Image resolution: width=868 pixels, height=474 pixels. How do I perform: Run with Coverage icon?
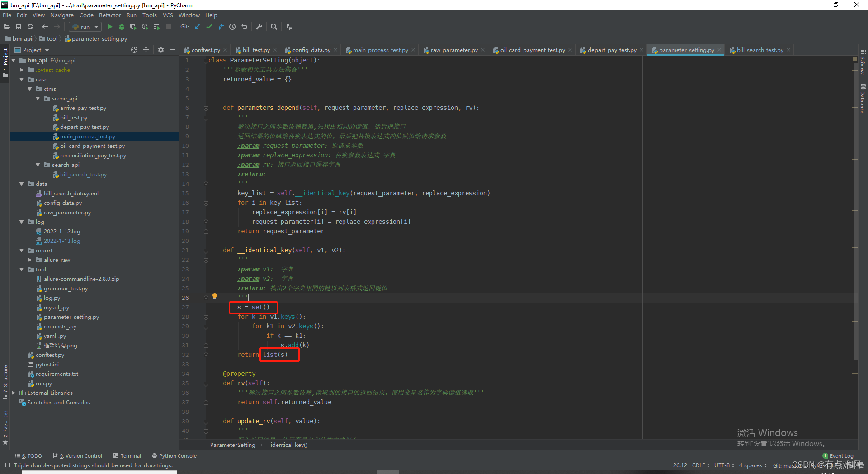coord(133,27)
